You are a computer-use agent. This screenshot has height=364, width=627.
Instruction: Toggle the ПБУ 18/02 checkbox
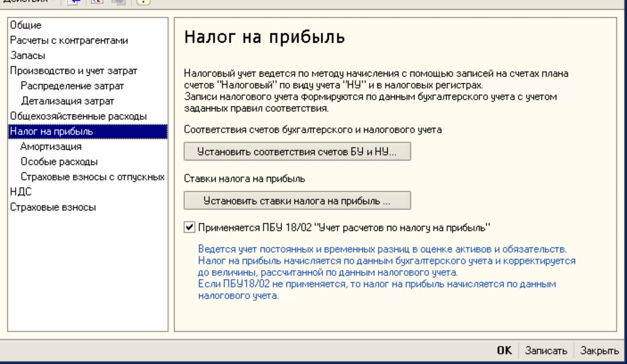(x=189, y=227)
